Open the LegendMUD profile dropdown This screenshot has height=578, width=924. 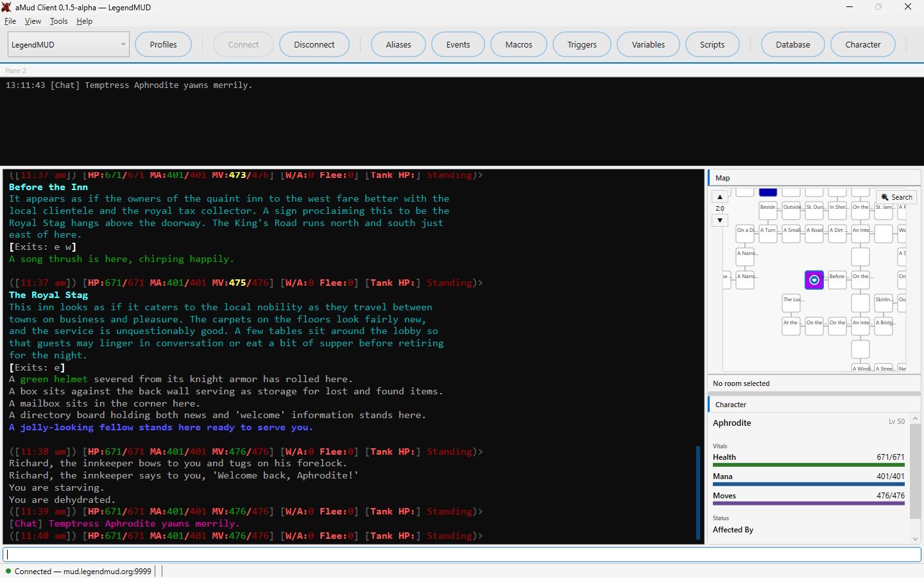[69, 44]
